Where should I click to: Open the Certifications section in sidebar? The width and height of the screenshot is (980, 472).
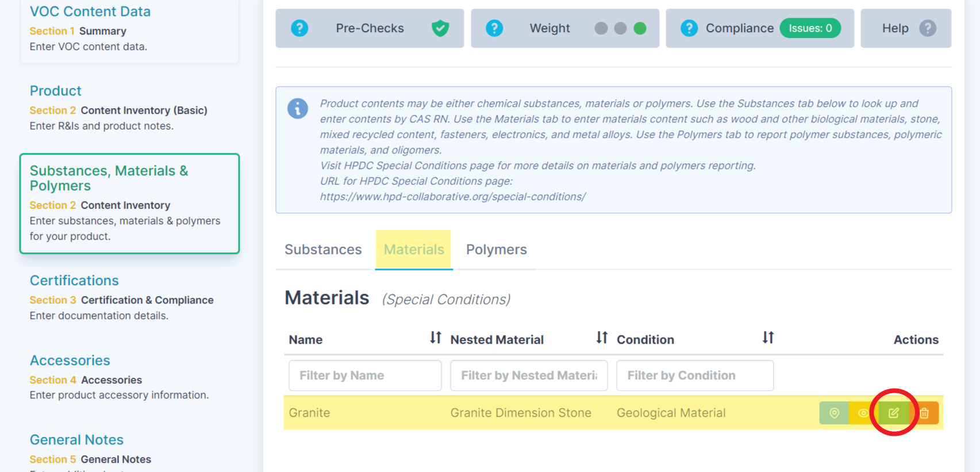[x=74, y=281]
